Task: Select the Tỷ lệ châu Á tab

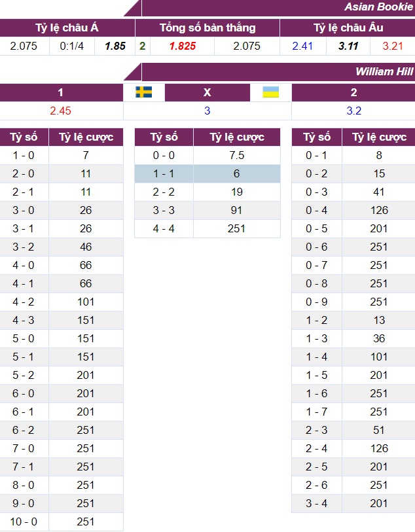Action: coord(67,27)
